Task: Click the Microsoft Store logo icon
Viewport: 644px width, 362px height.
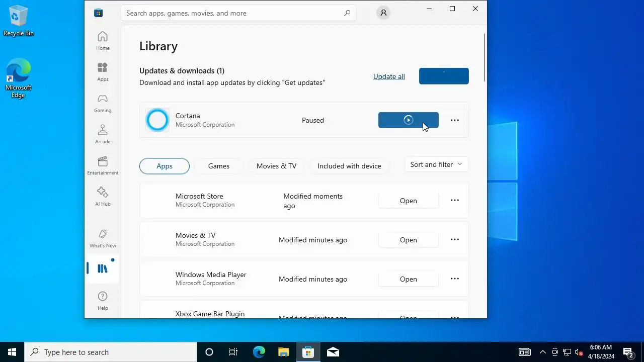Action: coord(99,13)
